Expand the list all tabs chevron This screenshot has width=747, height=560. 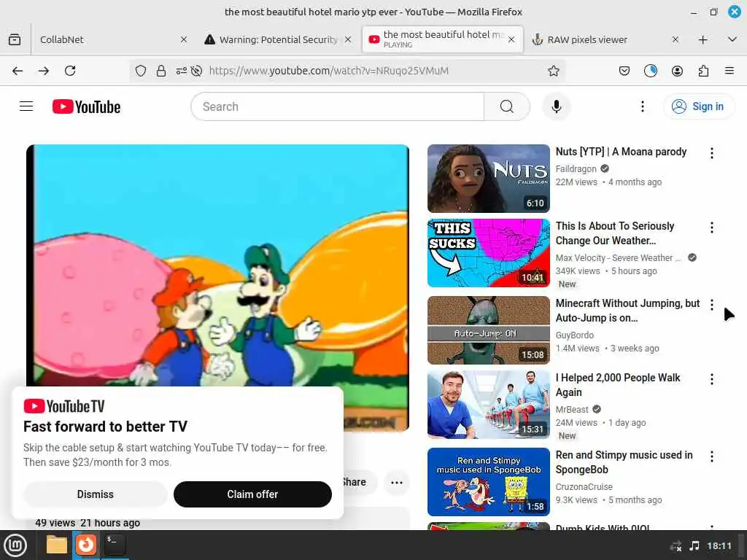click(x=732, y=39)
